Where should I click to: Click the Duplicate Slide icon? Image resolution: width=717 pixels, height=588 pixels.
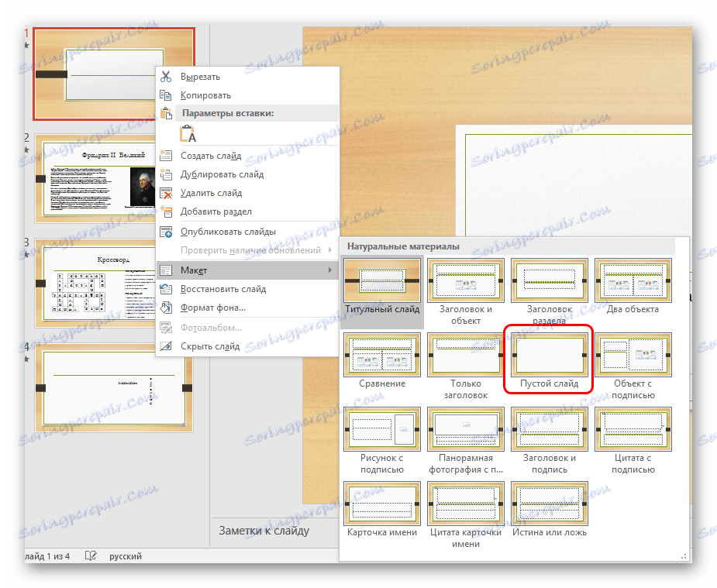pos(165,174)
